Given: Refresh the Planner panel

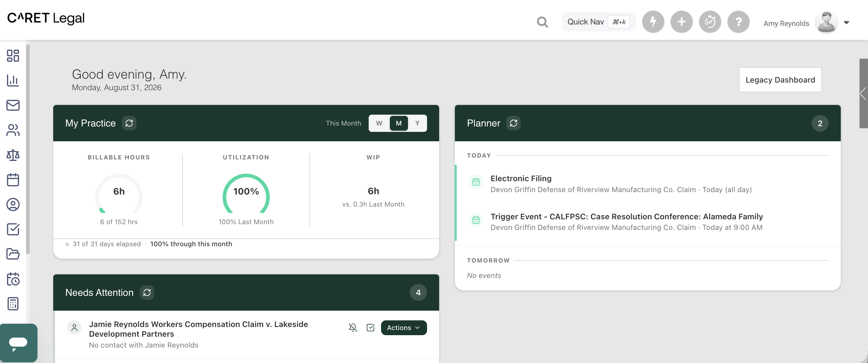Looking at the screenshot, I should (513, 123).
